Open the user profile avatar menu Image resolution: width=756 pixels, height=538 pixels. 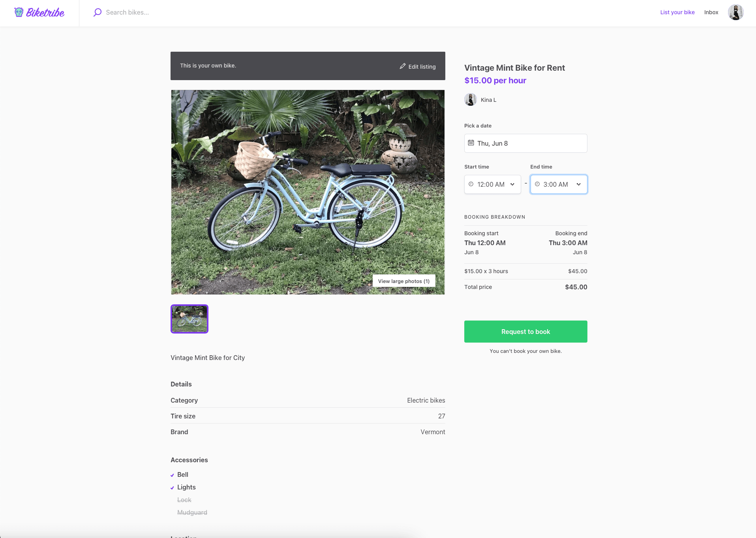click(735, 12)
